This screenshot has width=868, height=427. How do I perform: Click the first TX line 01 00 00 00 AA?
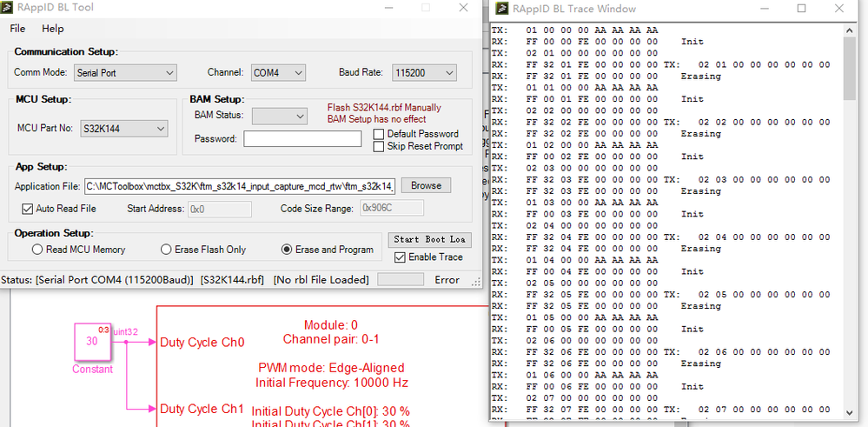574,30
